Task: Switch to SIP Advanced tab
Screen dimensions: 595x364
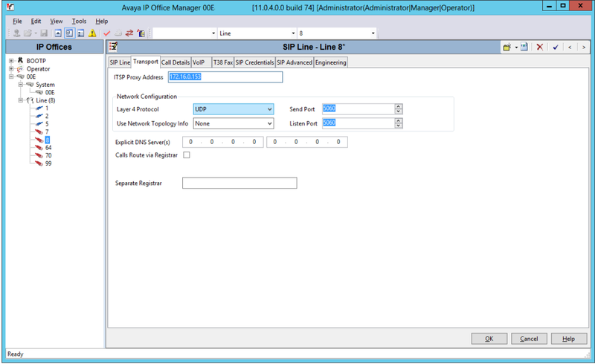Action: tap(295, 62)
